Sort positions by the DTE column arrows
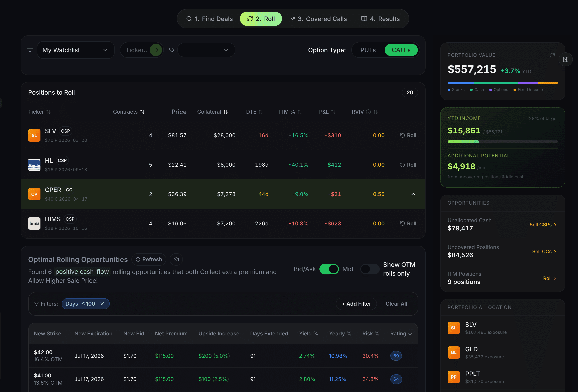Viewport: 578px width, 392px height. (261, 112)
